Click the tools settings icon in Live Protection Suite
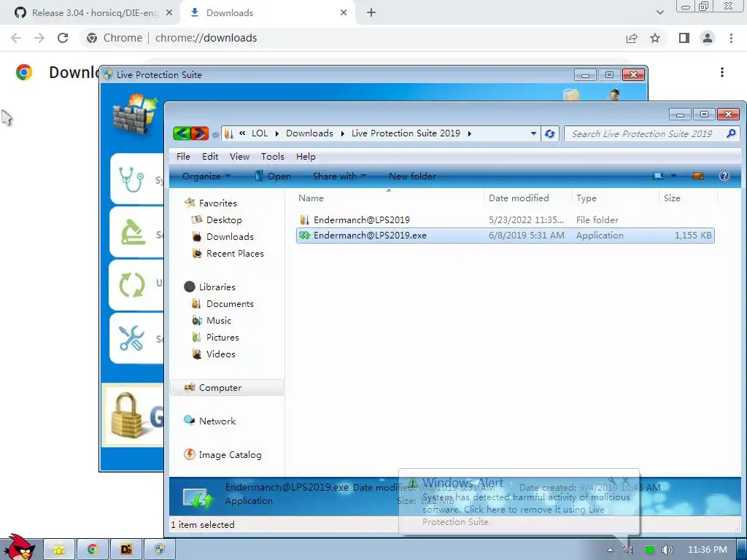This screenshot has height=560, width=747. coord(131,338)
